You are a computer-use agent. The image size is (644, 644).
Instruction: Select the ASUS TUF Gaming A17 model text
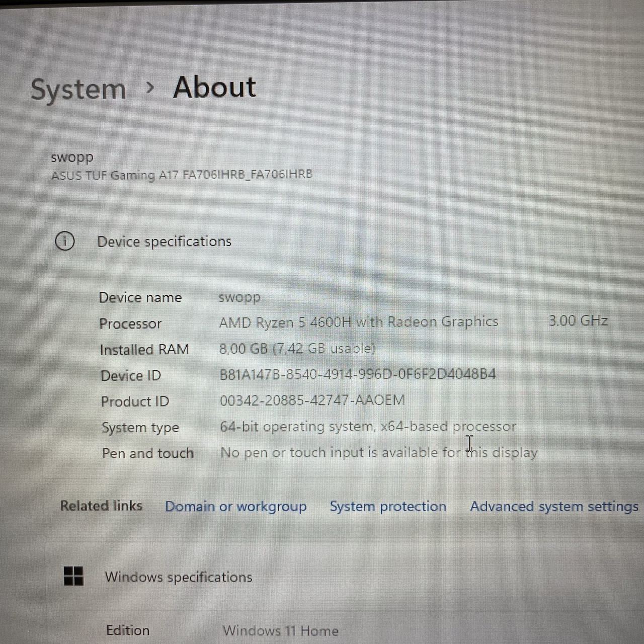(182, 175)
